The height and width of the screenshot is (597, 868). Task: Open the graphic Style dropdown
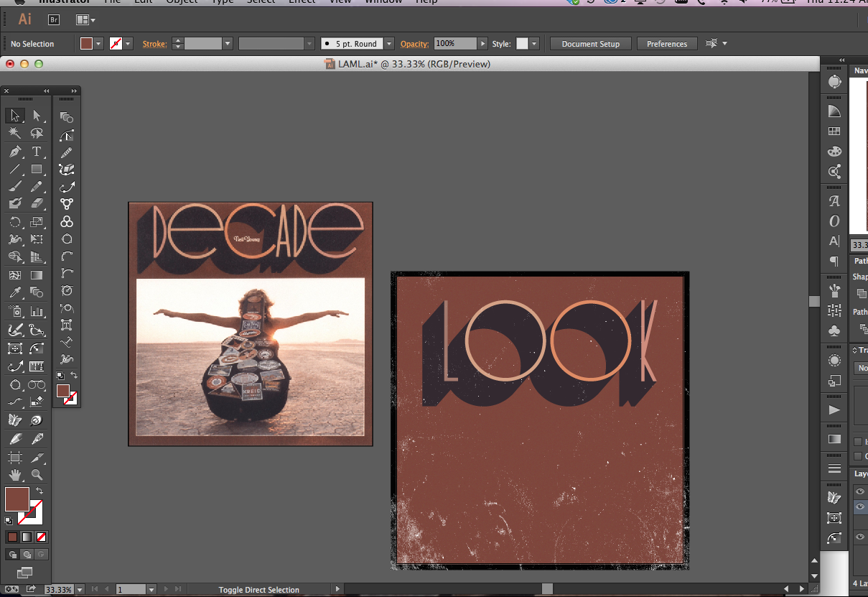click(533, 44)
